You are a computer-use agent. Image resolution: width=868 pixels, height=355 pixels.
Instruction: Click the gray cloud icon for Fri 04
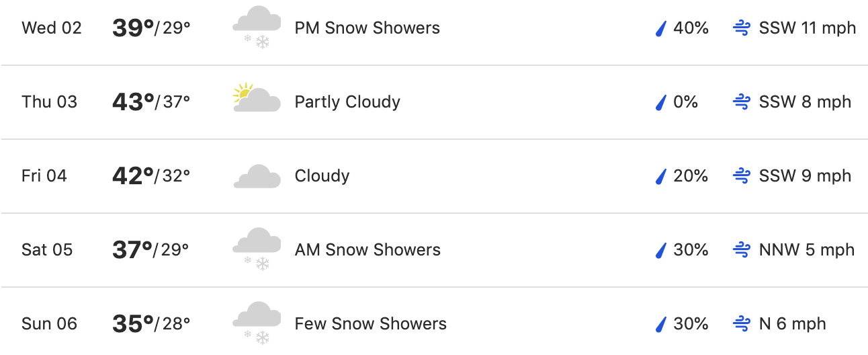point(257,176)
